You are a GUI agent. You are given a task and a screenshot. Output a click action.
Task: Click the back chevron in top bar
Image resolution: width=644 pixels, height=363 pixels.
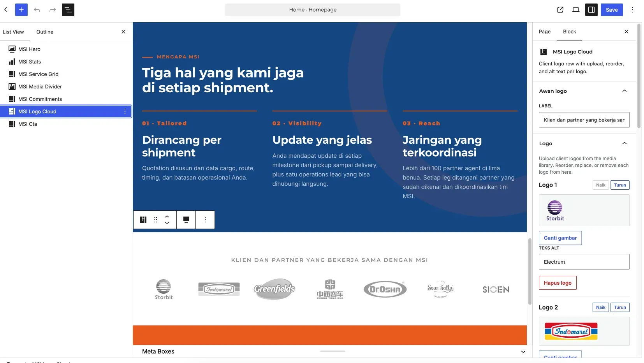[x=6, y=10]
